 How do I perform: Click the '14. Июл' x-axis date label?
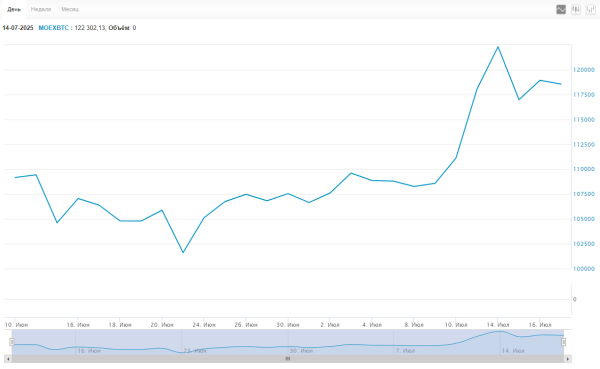pos(498,325)
